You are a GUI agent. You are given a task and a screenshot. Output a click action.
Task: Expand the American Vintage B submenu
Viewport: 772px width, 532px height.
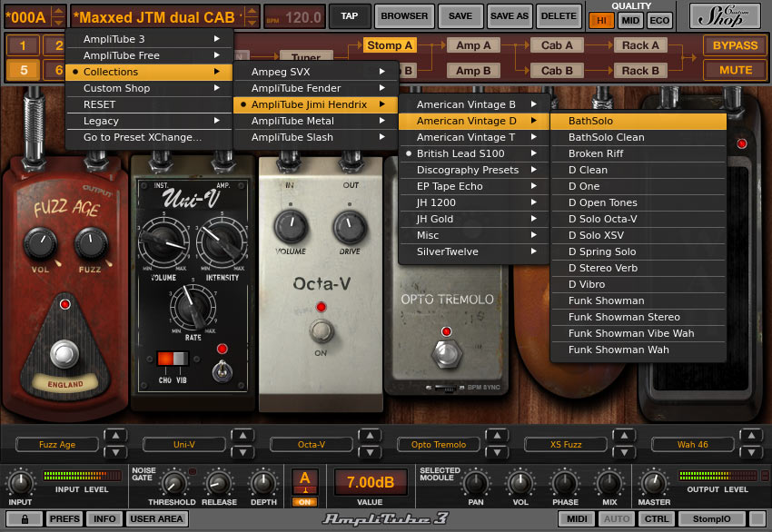pos(473,104)
